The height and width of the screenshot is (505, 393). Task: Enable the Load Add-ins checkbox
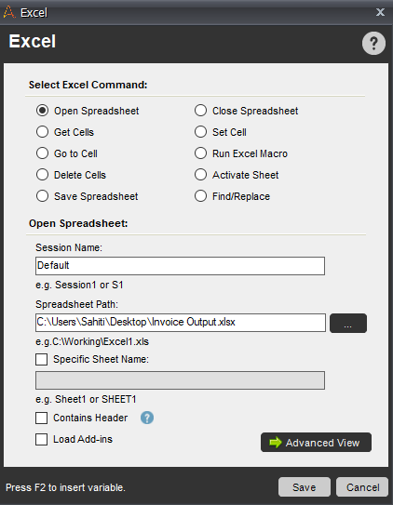[x=41, y=439]
